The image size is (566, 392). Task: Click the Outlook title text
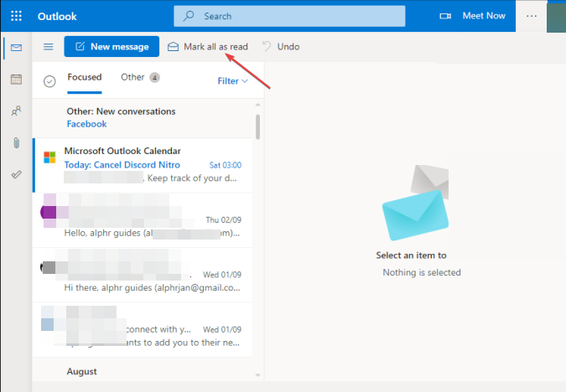pos(57,16)
